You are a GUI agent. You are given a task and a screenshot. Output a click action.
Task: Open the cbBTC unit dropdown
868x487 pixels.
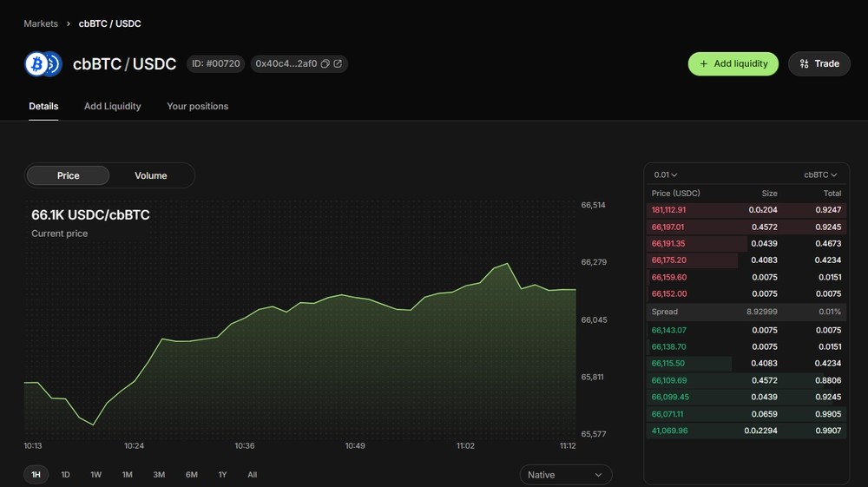tap(820, 174)
